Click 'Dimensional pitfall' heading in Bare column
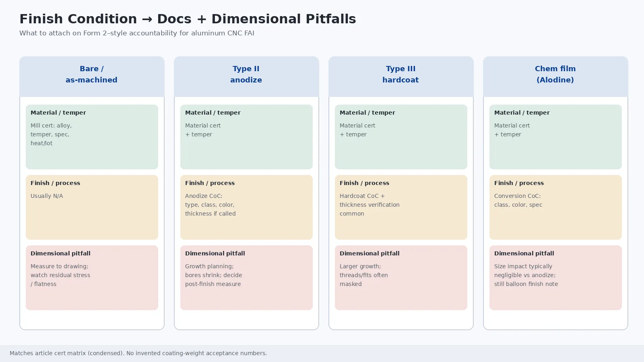The height and width of the screenshot is (362, 644). pyautogui.click(x=60, y=253)
